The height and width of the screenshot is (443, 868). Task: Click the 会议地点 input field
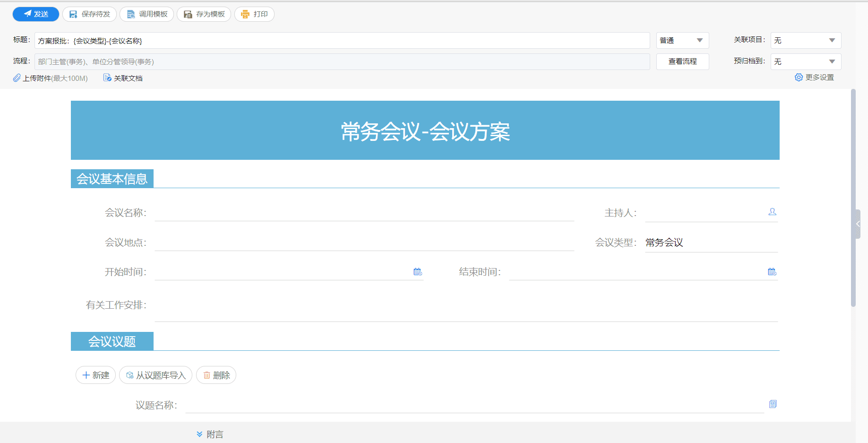click(x=364, y=243)
